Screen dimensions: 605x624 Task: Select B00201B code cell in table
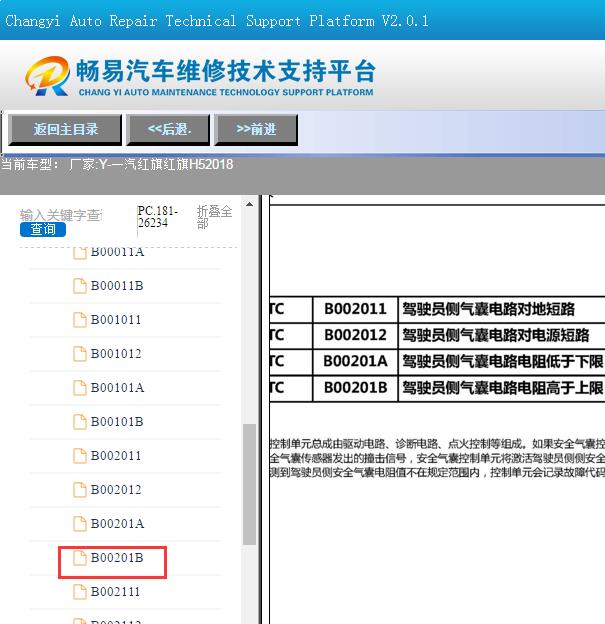point(355,388)
